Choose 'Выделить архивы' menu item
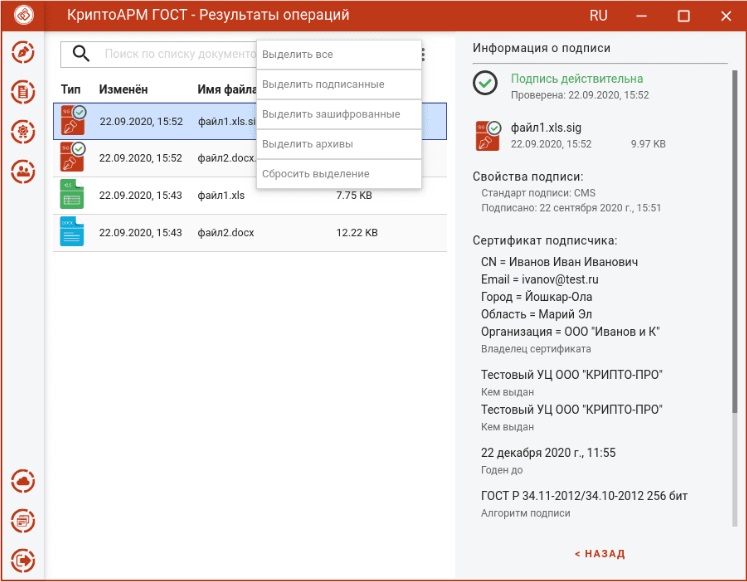Screen dimensions: 747x582 pos(339,144)
